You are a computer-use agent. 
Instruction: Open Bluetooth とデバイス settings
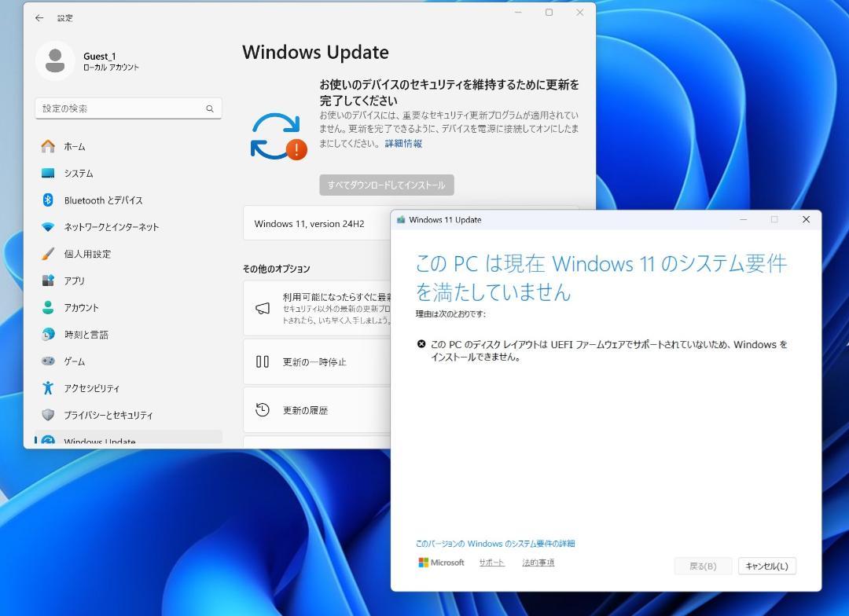click(128, 200)
